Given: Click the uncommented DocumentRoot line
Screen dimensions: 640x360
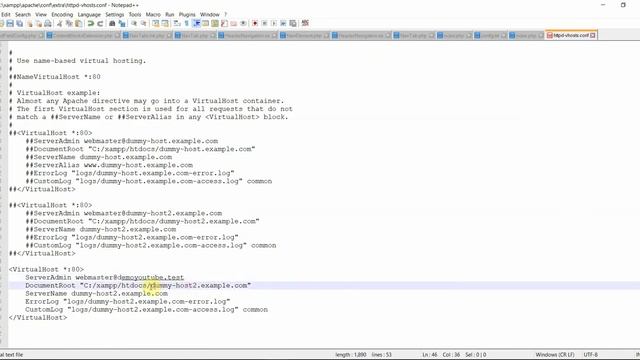Looking at the screenshot, I should (x=138, y=285).
